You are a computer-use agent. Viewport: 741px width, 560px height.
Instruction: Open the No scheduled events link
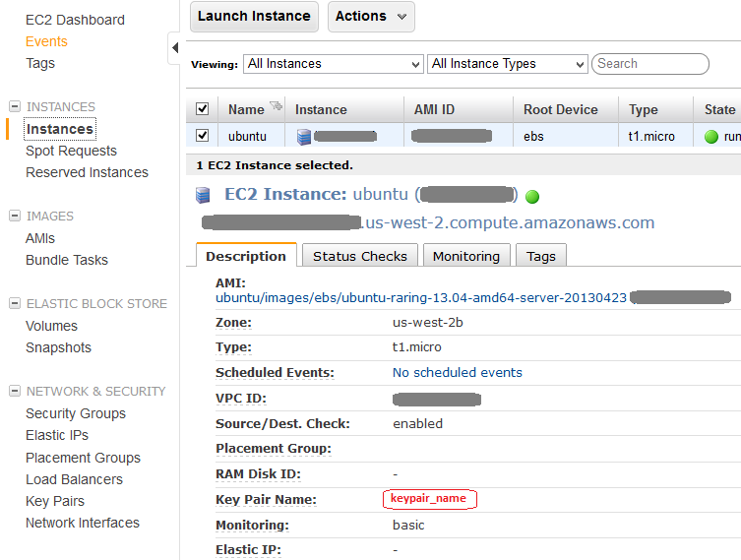click(x=457, y=373)
